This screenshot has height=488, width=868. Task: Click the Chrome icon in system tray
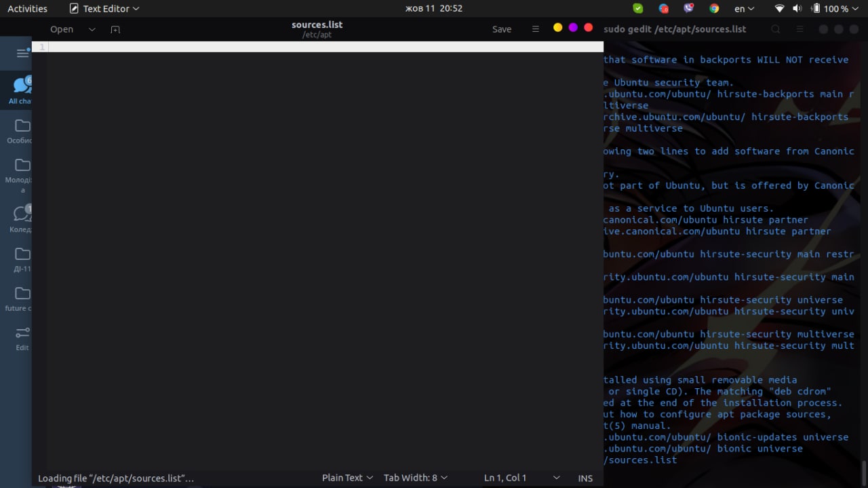pos(714,9)
